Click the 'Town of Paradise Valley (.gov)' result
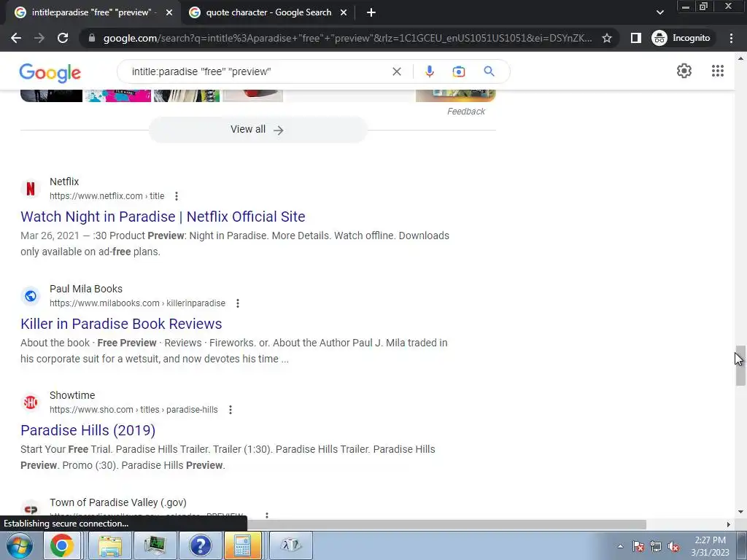Viewport: 747px width, 560px height. tap(117, 503)
